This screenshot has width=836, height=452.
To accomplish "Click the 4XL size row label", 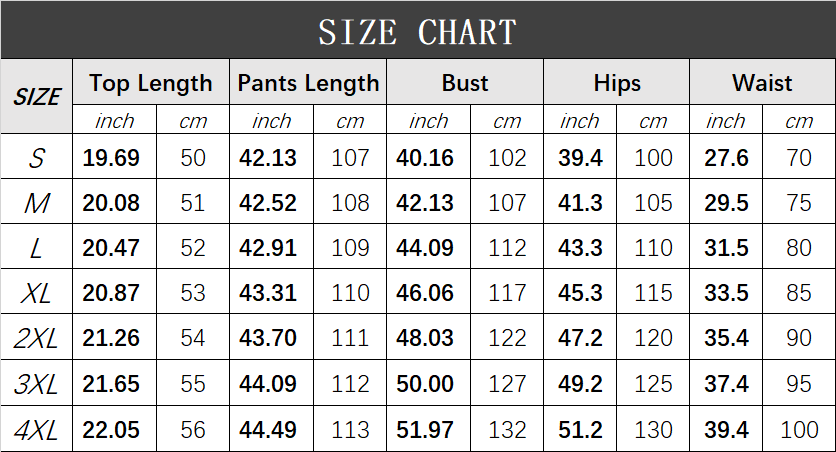I will [x=37, y=430].
